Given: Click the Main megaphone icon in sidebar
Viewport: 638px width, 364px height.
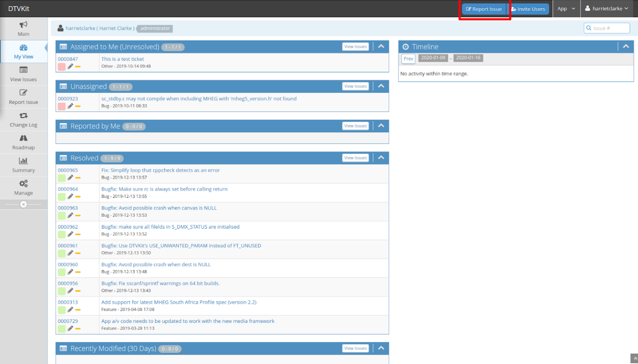Looking at the screenshot, I should [x=24, y=25].
